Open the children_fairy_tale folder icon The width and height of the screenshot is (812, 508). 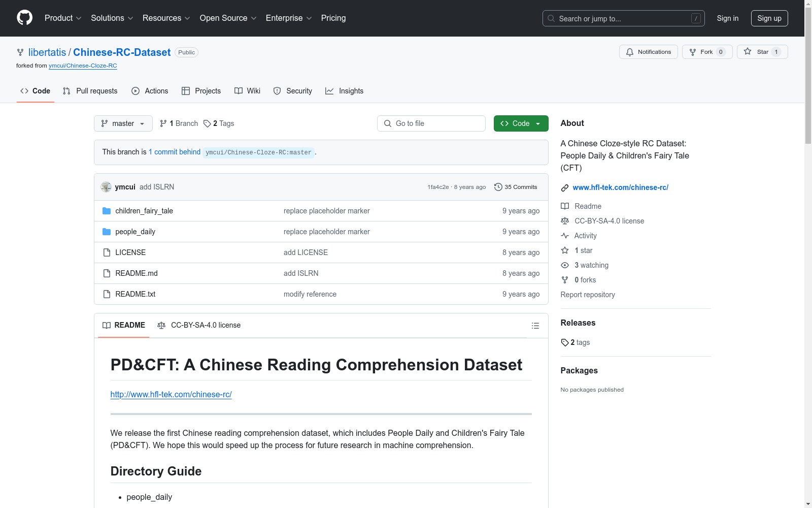tap(107, 211)
